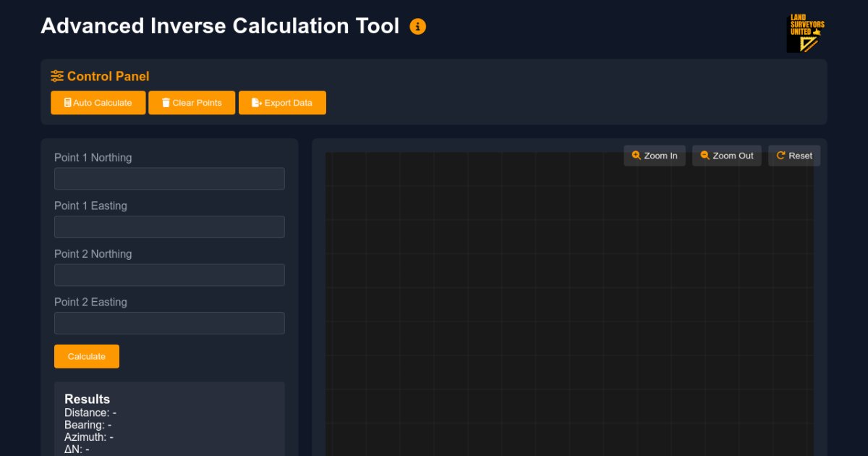Click the magnifier-plus icon for Zoom In
Image resolution: width=868 pixels, height=456 pixels.
coord(637,156)
